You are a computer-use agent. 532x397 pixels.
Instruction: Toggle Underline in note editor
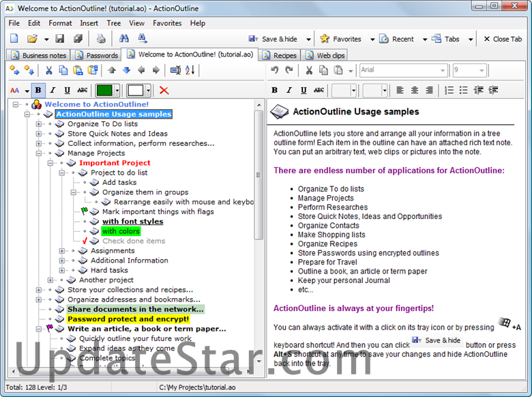click(x=304, y=90)
